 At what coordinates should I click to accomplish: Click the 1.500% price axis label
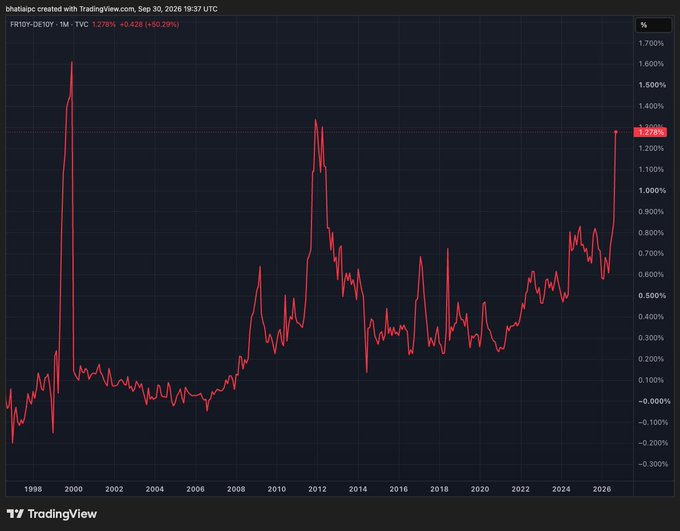point(652,85)
